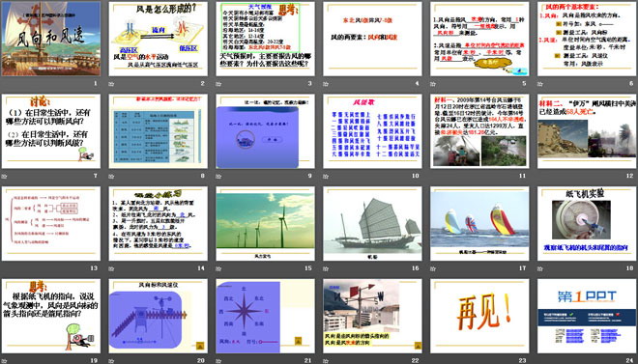Click the animation star icon under slide 2

click(111, 84)
